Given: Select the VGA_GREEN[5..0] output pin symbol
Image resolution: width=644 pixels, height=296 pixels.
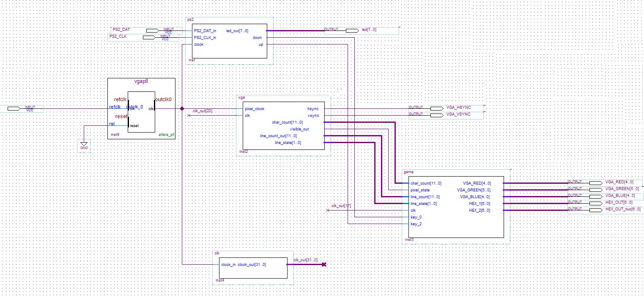Looking at the screenshot, I should (x=595, y=190).
